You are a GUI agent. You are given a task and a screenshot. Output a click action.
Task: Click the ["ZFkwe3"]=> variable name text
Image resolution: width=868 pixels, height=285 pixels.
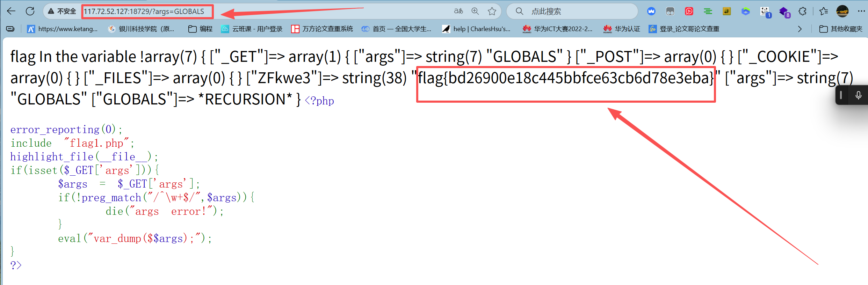[x=292, y=78]
